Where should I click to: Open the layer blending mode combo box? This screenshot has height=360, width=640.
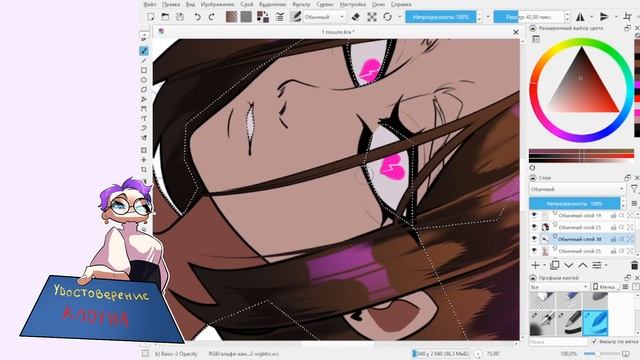[x=577, y=189]
